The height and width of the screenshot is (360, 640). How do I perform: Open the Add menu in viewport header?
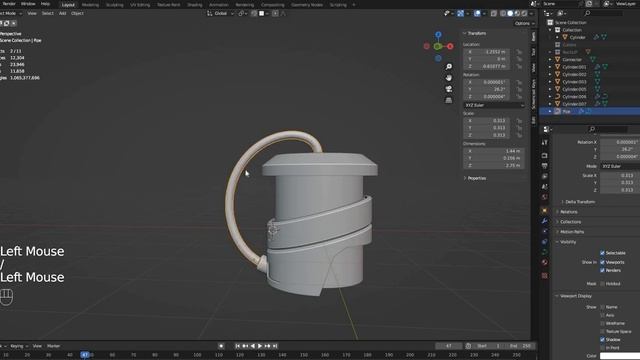coord(62,13)
